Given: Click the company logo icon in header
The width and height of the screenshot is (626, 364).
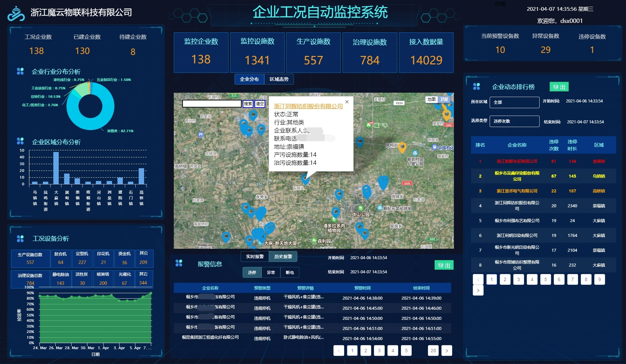Looking at the screenshot, I should tap(16, 13).
